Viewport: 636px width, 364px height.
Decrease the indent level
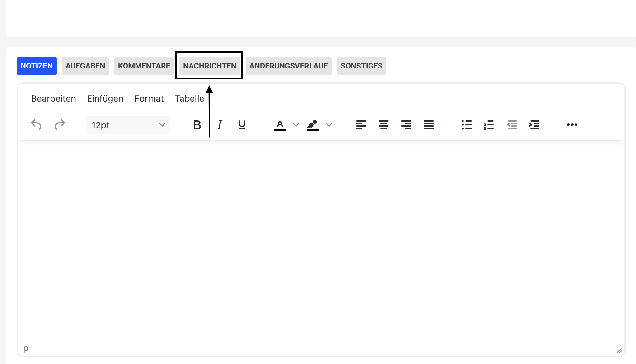point(512,125)
